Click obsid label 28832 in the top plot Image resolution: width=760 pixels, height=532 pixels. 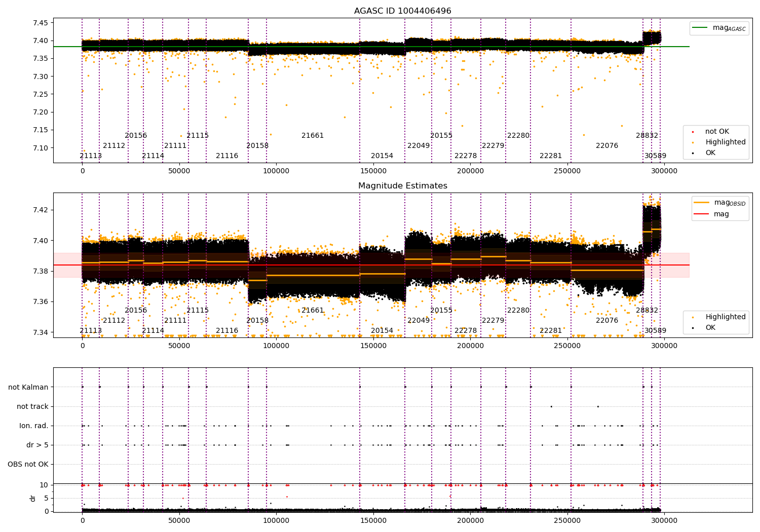[x=647, y=136]
